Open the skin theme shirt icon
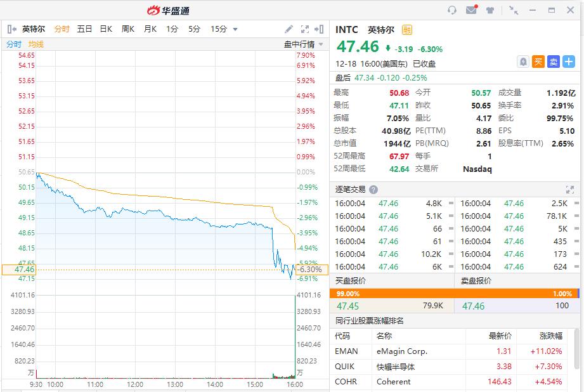Image resolution: width=584 pixels, height=392 pixels. tap(490, 10)
